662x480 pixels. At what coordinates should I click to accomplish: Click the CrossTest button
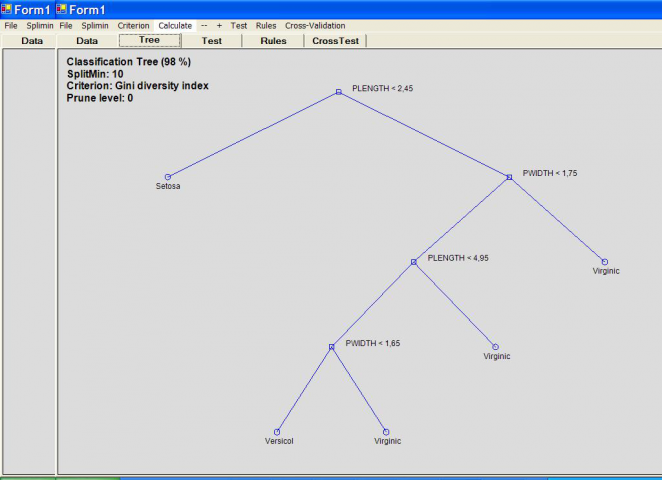(x=336, y=41)
